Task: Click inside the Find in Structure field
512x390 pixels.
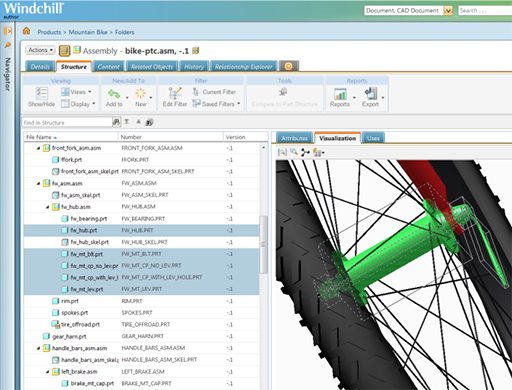Action: tap(67, 122)
